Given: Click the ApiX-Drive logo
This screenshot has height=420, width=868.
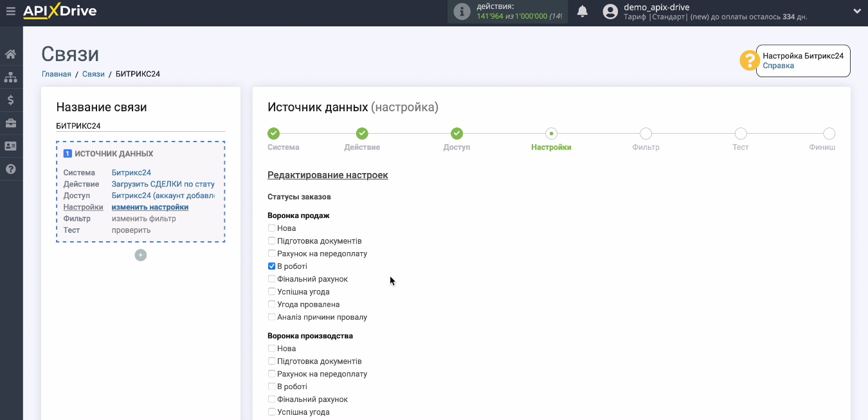Looking at the screenshot, I should tap(60, 12).
